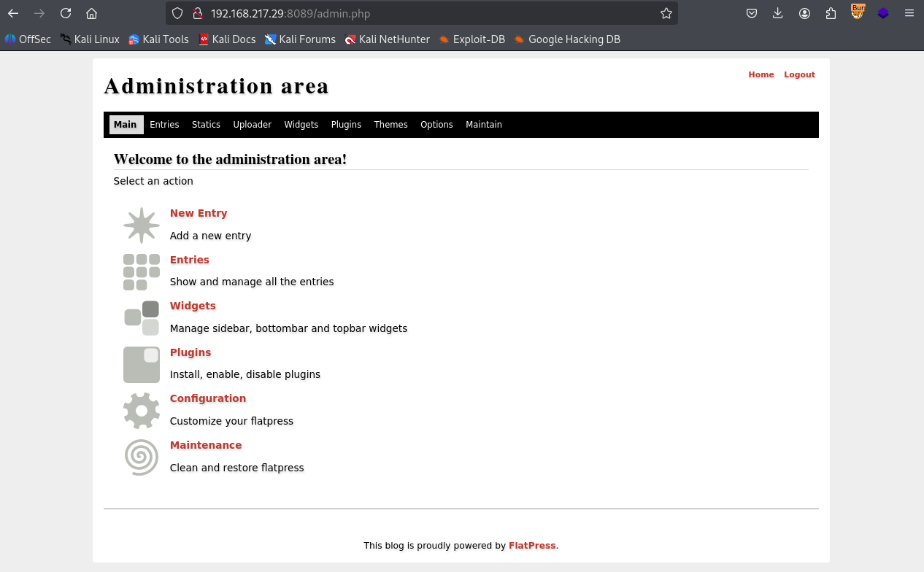Bookmark this page with the star icon

[x=666, y=13]
